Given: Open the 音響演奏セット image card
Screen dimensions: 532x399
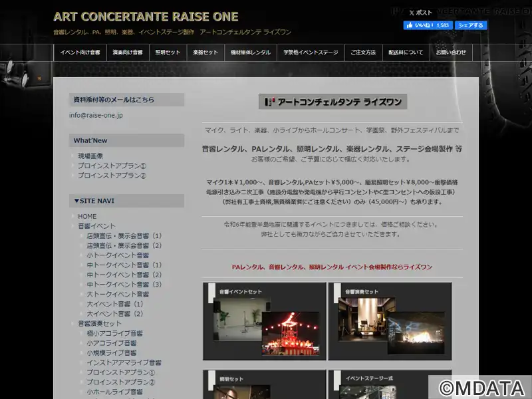Looking at the screenshot, I should [x=390, y=321].
